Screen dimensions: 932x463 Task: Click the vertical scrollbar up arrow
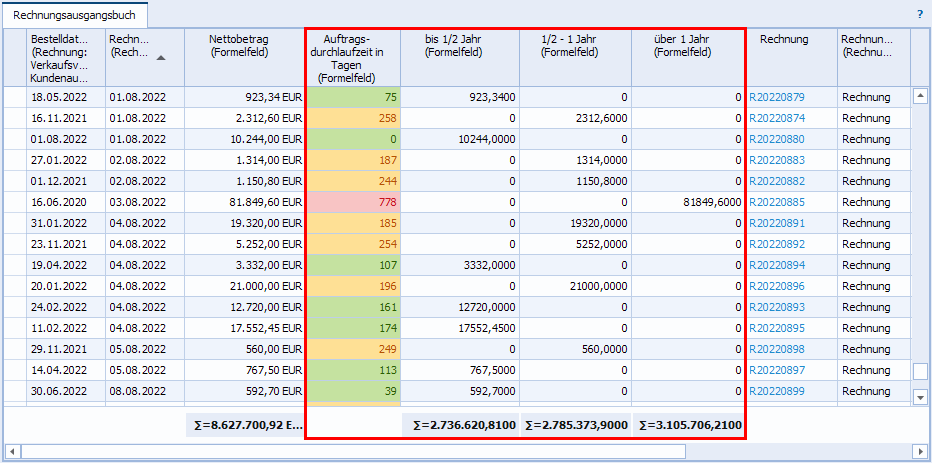920,96
